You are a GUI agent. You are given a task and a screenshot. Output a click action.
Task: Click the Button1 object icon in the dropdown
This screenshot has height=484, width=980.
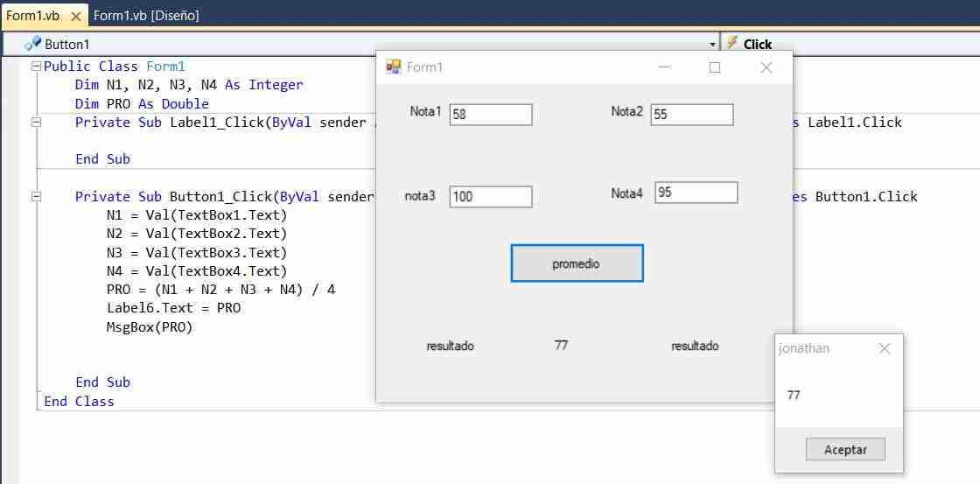(32, 43)
